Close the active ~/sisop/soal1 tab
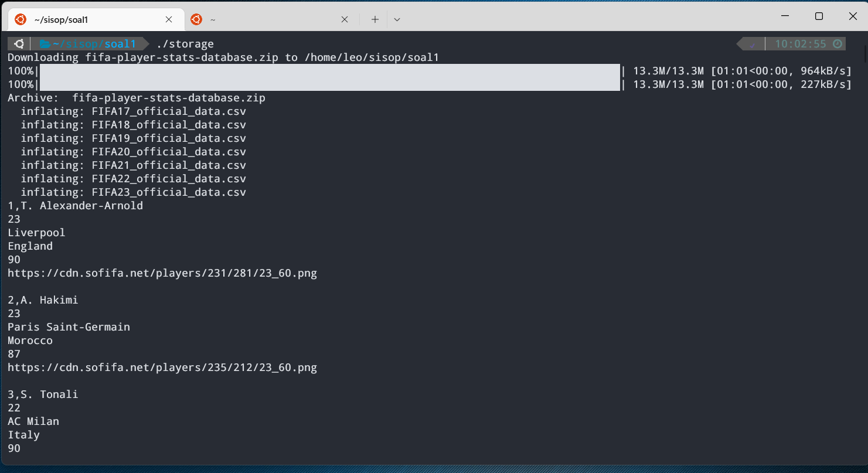Image resolution: width=868 pixels, height=473 pixels. [x=169, y=19]
